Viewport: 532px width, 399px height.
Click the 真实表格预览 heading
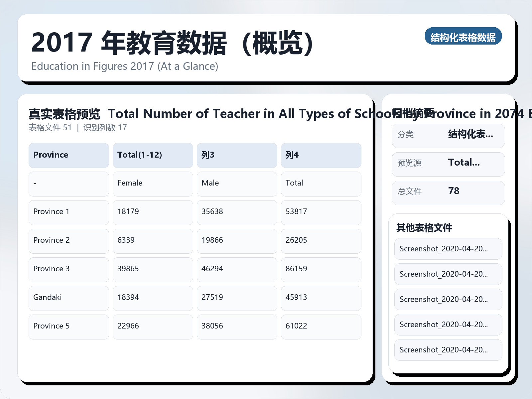tap(65, 114)
